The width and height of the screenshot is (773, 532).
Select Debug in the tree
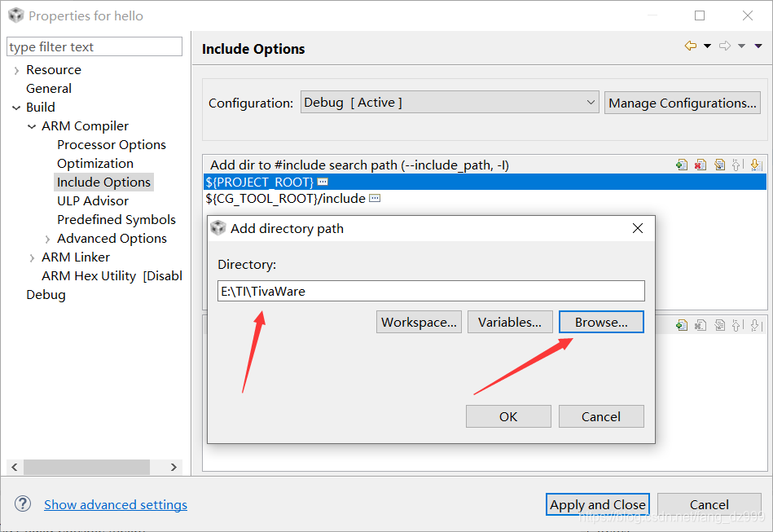(46, 294)
